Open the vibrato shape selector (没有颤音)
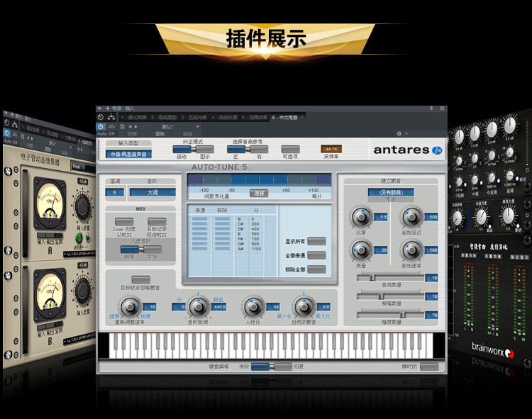Screen dimensions: 532x419 pos(391,192)
